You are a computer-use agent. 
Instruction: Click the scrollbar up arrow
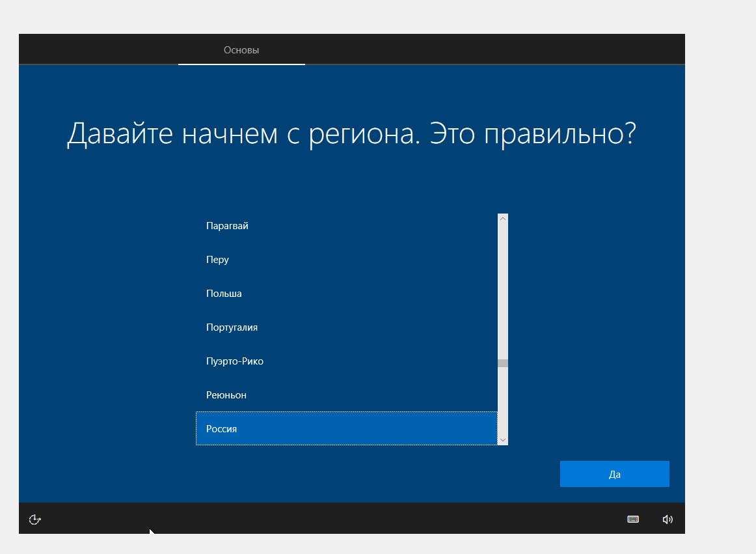(x=503, y=219)
